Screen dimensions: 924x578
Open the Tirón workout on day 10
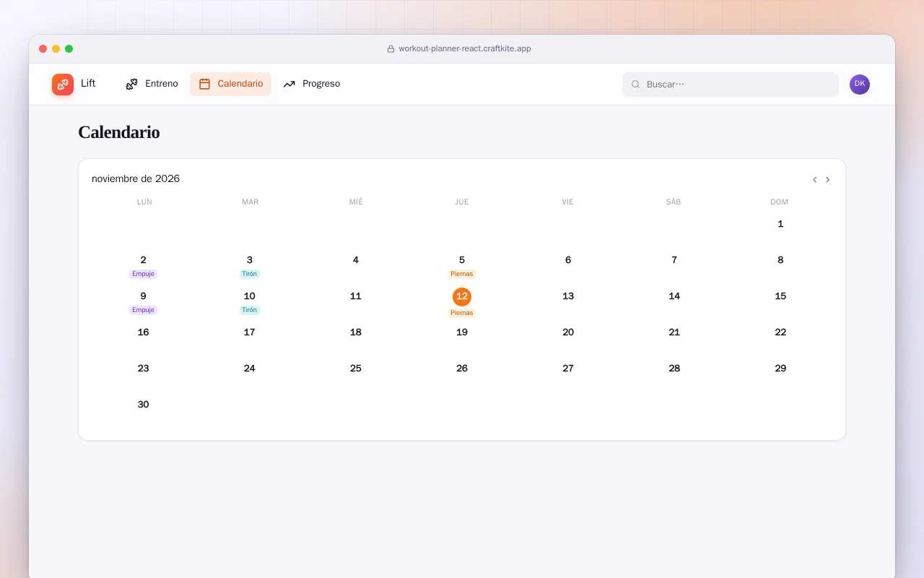pos(250,310)
